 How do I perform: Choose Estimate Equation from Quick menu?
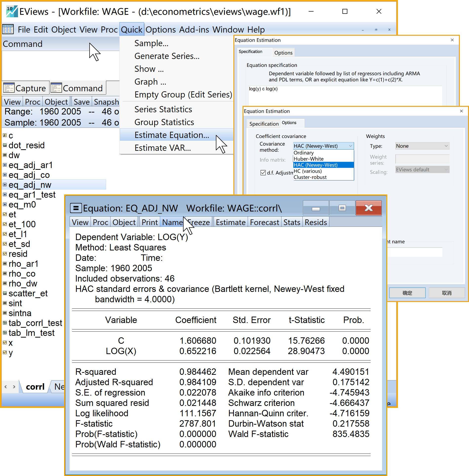pyautogui.click(x=172, y=135)
